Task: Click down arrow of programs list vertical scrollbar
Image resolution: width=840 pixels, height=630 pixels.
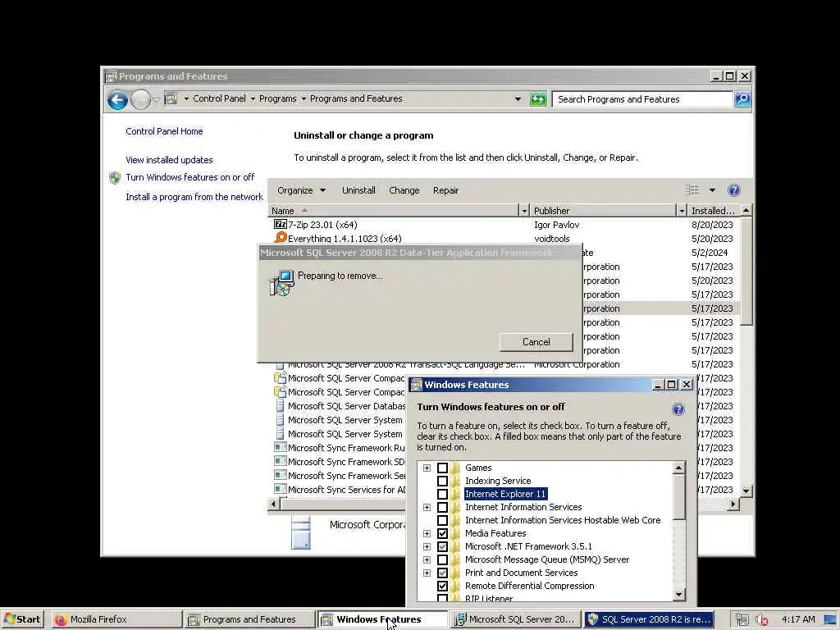Action: (746, 491)
